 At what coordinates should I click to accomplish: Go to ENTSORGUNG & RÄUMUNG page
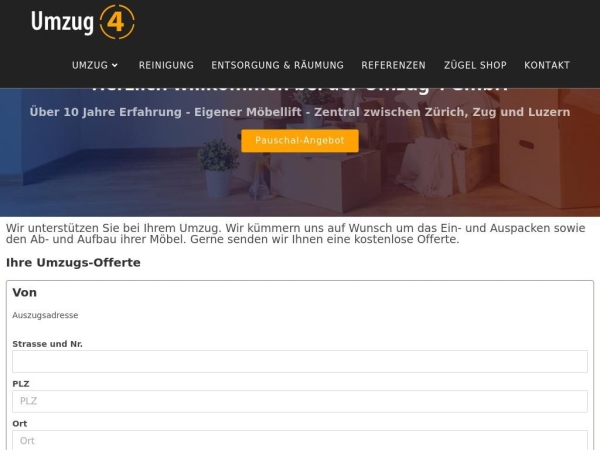point(277,65)
